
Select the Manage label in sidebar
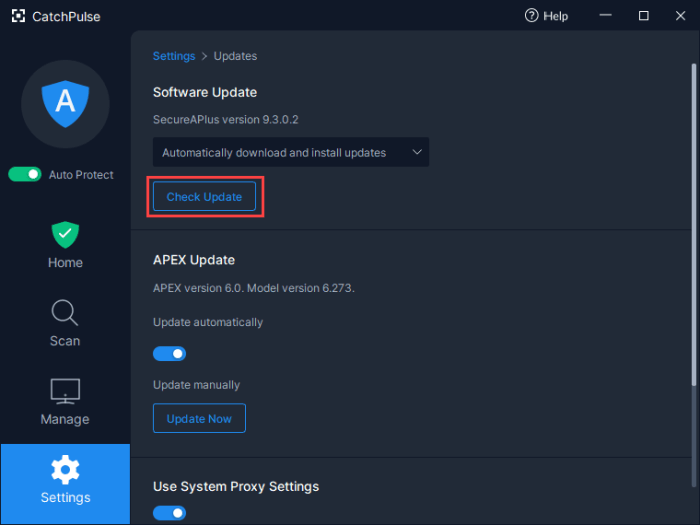[x=65, y=419]
